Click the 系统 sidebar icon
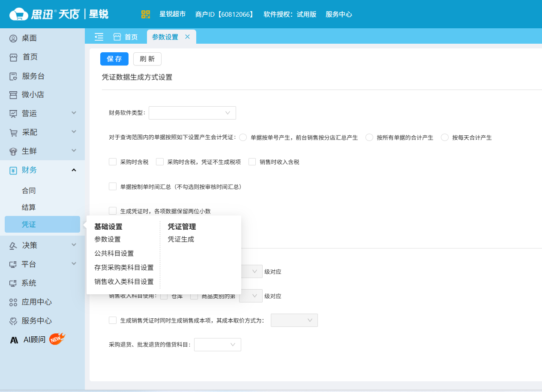The image size is (542, 392). (13, 283)
